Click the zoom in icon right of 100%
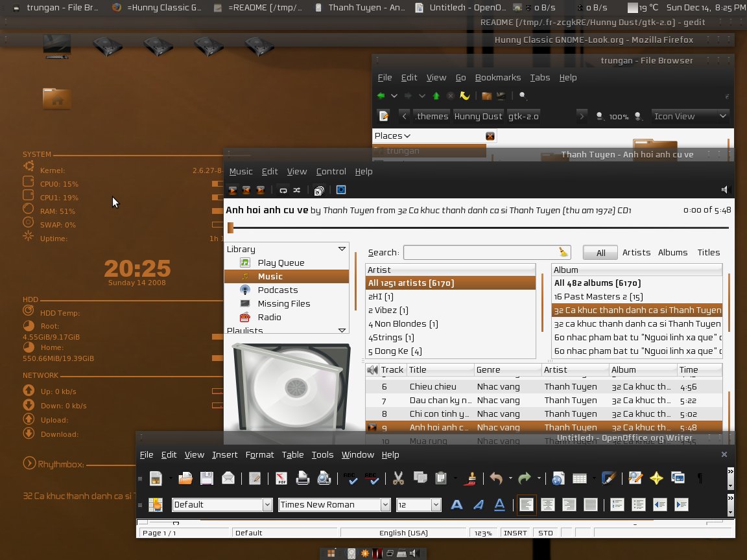747x560 pixels. (638, 116)
